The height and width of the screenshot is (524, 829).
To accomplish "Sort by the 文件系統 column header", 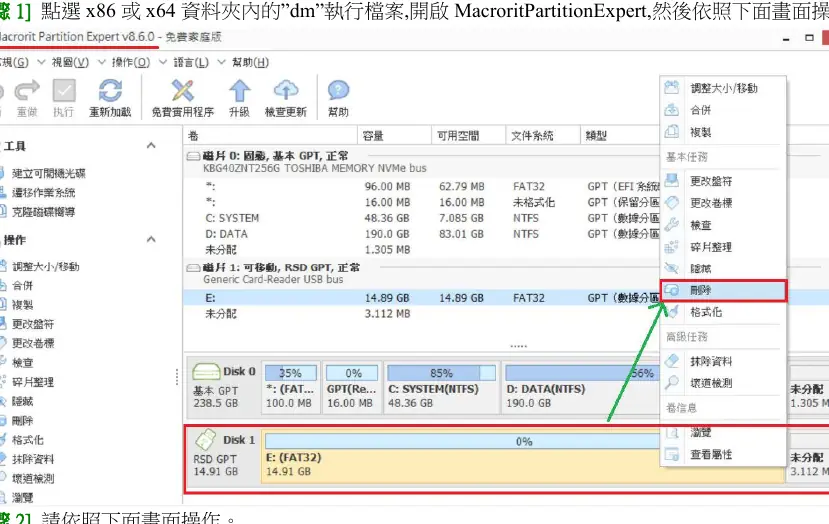I will pyautogui.click(x=542, y=136).
